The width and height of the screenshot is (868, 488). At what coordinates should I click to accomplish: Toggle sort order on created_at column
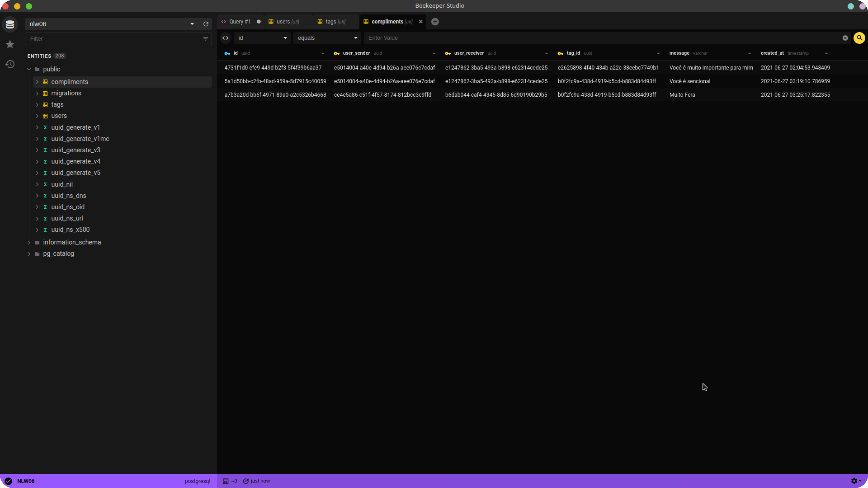[826, 53]
